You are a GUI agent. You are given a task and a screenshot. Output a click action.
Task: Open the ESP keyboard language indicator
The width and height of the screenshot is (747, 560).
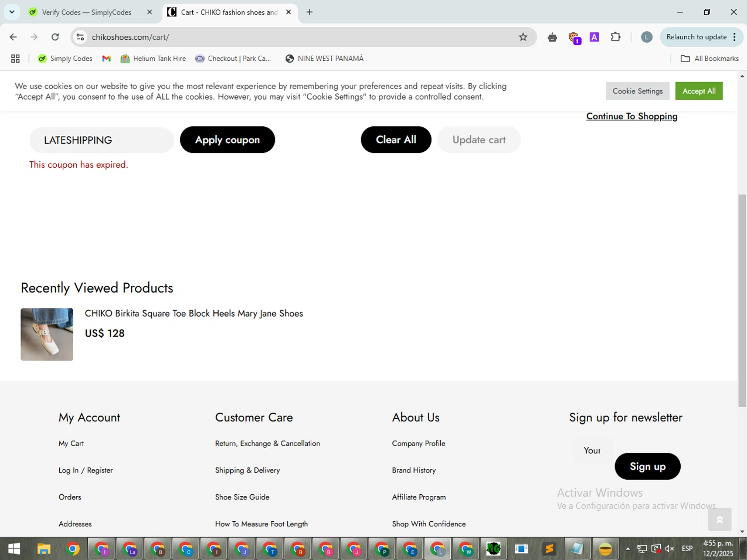(687, 549)
